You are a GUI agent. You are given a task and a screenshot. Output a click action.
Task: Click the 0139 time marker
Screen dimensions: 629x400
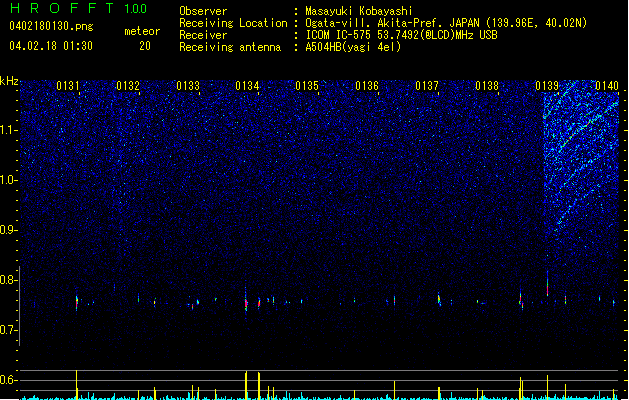pos(547,86)
